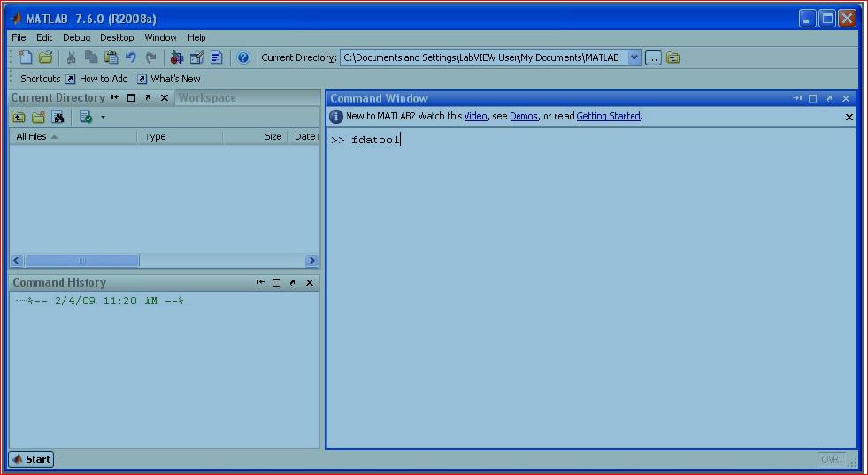Click the Paste clipboard icon

pos(111,57)
